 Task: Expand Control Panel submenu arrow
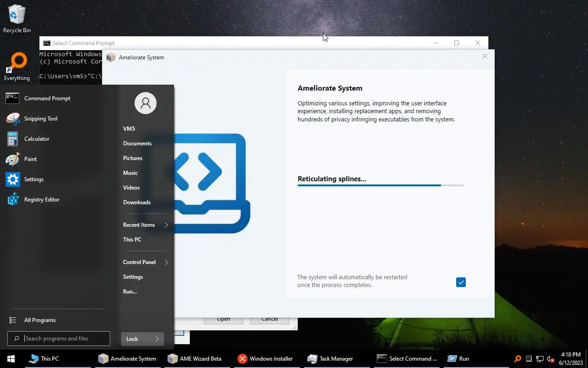coord(166,262)
